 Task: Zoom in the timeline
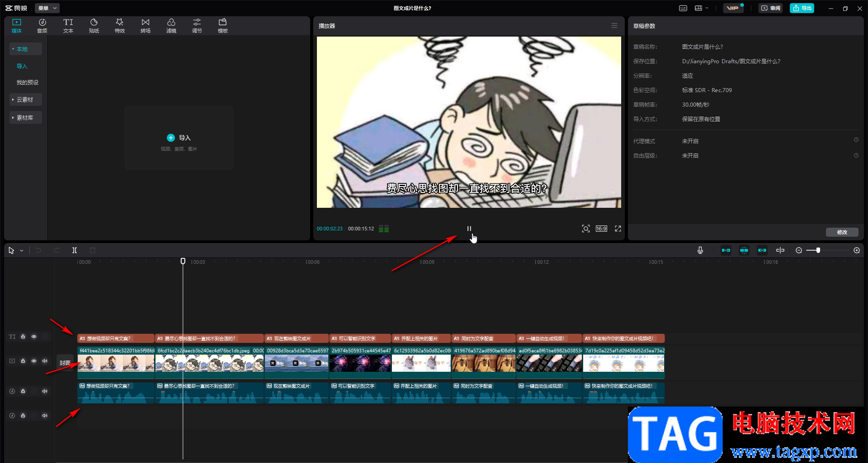(857, 250)
